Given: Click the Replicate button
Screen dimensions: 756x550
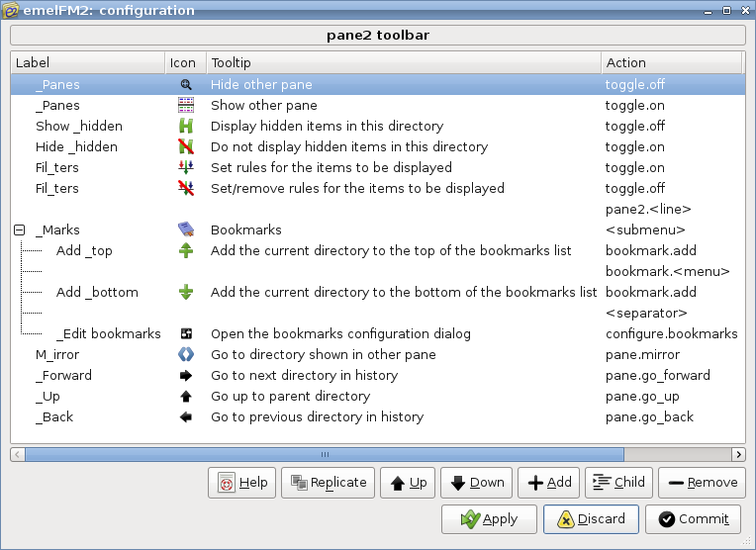Looking at the screenshot, I should tap(328, 483).
